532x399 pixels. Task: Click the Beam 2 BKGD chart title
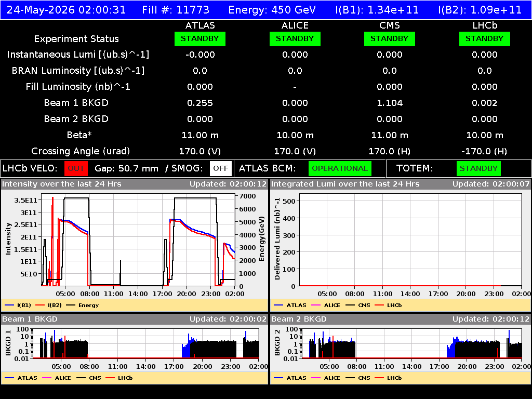299,320
